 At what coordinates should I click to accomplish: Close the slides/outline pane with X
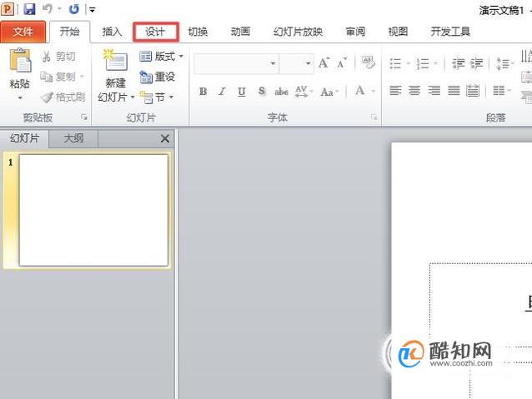(x=165, y=138)
